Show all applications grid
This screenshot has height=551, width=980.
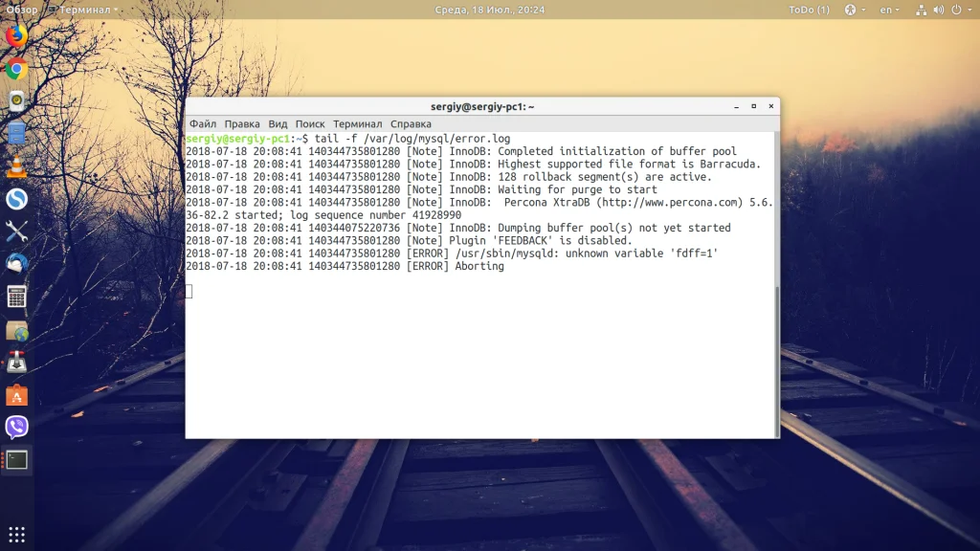(16, 535)
